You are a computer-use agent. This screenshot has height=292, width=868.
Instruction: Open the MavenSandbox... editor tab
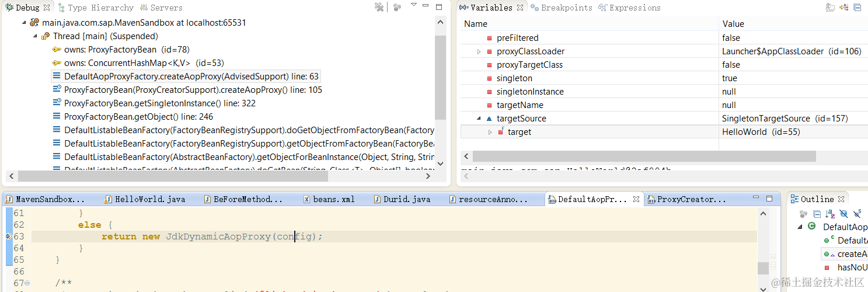(x=46, y=199)
